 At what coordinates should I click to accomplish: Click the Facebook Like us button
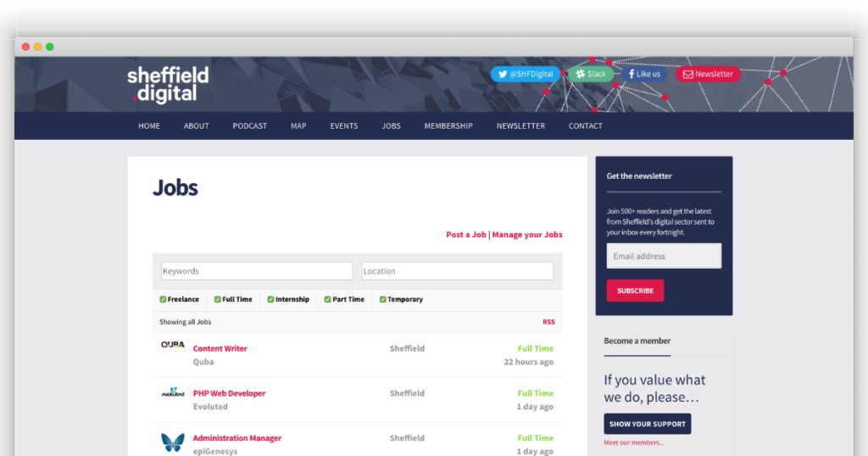tap(644, 74)
